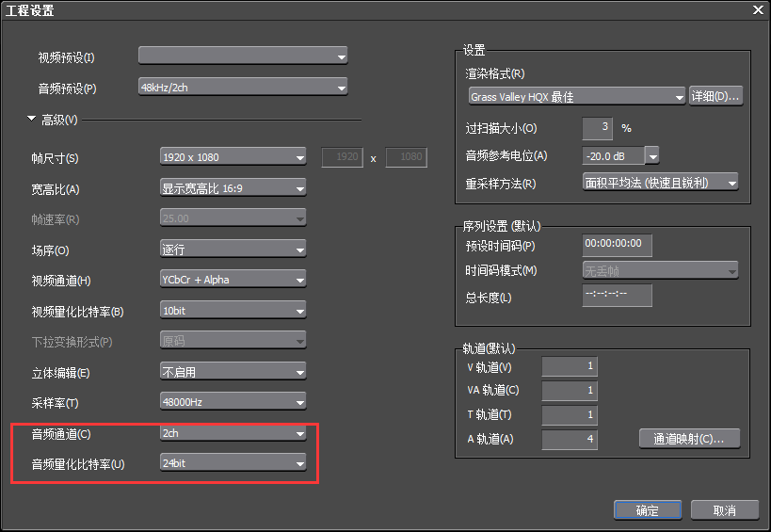The height and width of the screenshot is (532, 771).
Task: Click the 重采样方法(R) label
Action: pyautogui.click(x=501, y=184)
